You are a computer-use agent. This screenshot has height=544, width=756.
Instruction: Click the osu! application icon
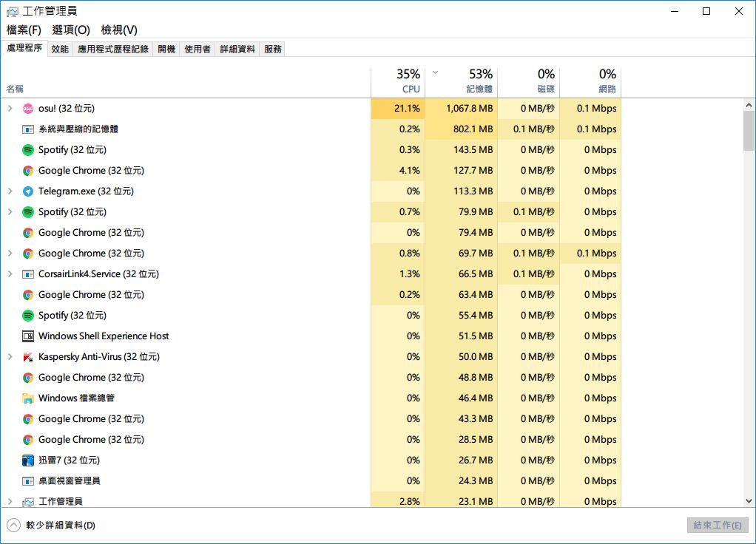pos(28,109)
